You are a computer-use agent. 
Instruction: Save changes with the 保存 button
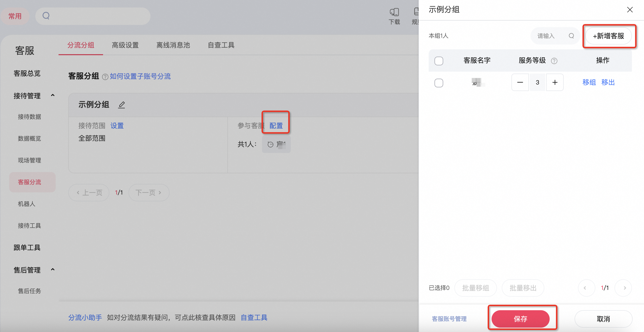[x=521, y=319]
